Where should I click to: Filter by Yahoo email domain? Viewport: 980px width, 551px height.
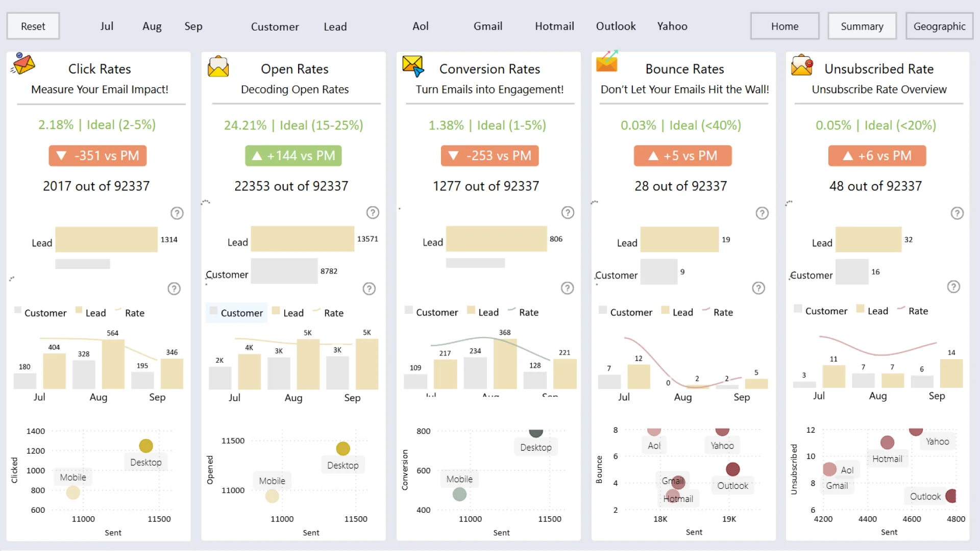[x=672, y=26]
